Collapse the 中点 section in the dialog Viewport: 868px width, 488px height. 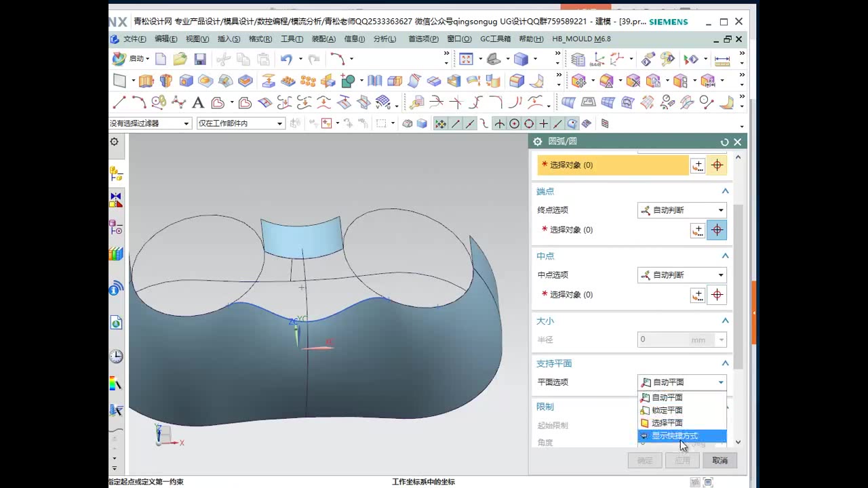pyautogui.click(x=725, y=256)
